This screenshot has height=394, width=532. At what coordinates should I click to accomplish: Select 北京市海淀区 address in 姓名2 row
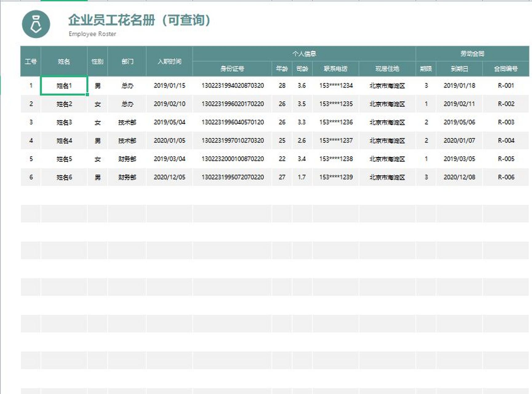coord(387,104)
